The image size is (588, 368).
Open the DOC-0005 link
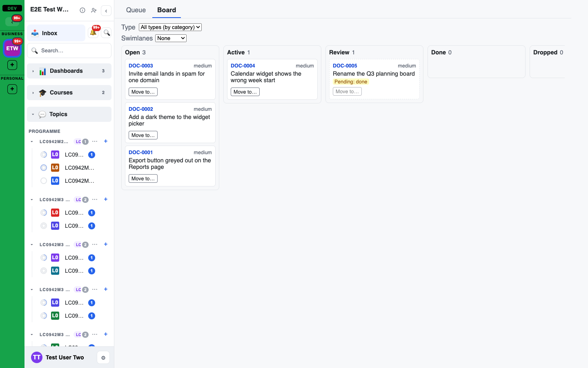345,65
